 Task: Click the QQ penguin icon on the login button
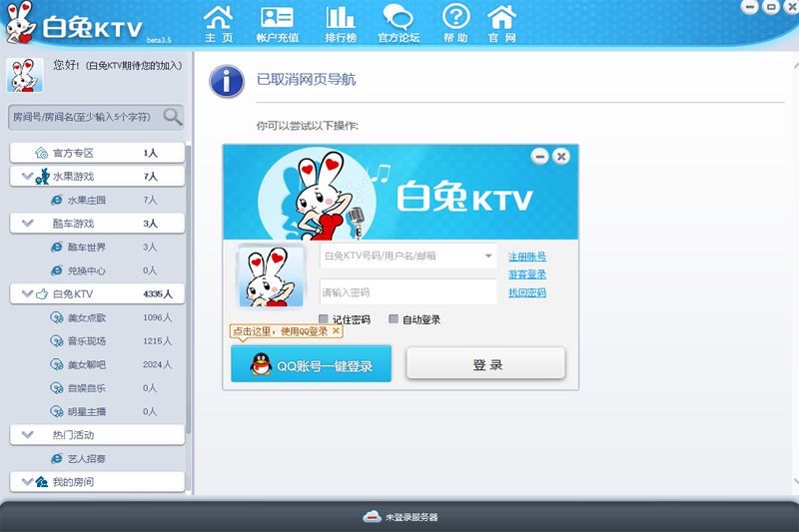[x=261, y=364]
